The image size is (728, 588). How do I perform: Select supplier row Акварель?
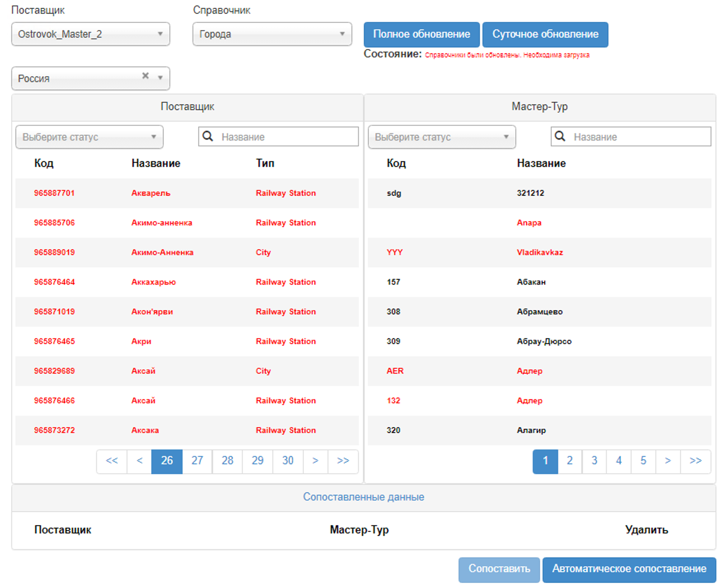click(x=151, y=193)
